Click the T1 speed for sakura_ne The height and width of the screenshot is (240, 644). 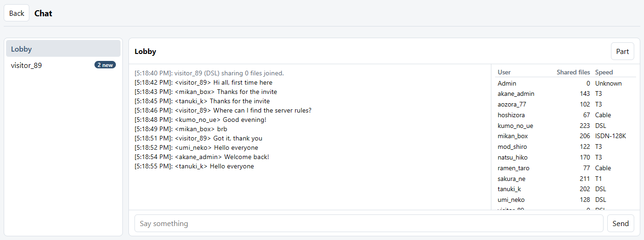click(x=598, y=179)
